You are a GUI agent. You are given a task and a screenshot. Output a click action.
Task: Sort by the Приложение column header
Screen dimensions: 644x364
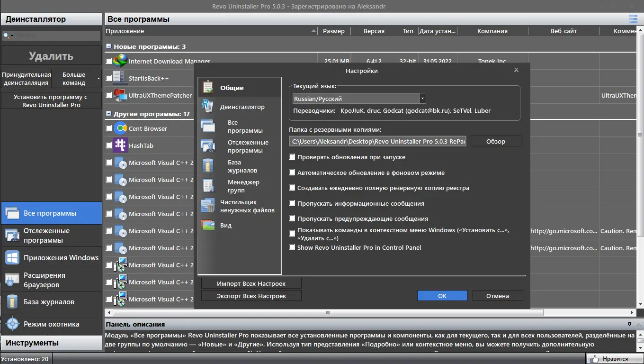pyautogui.click(x=211, y=31)
